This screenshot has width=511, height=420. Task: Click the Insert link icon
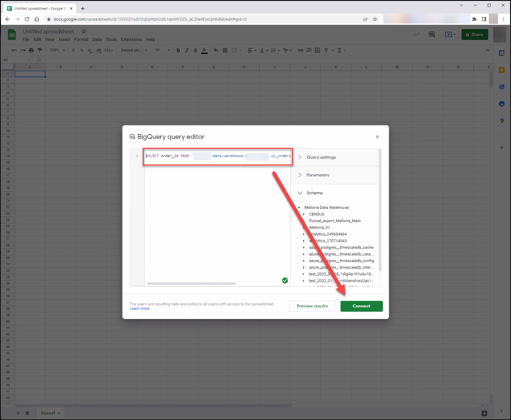[x=300, y=50]
